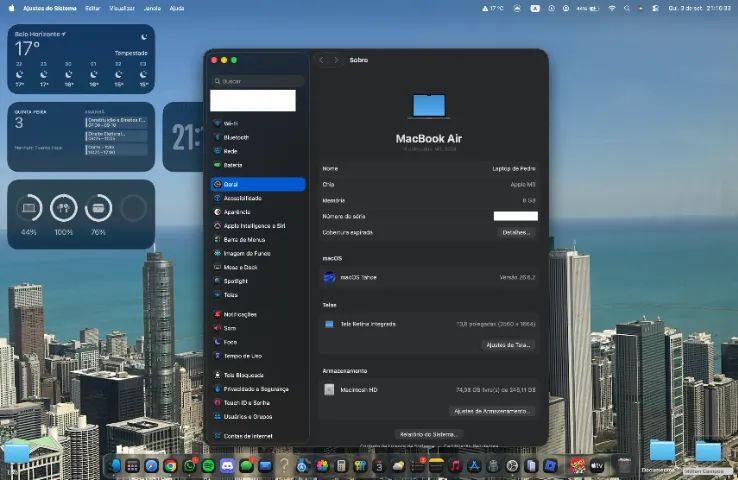Open Control Center from menu bar
The height and width of the screenshot is (480, 738).
click(655, 8)
